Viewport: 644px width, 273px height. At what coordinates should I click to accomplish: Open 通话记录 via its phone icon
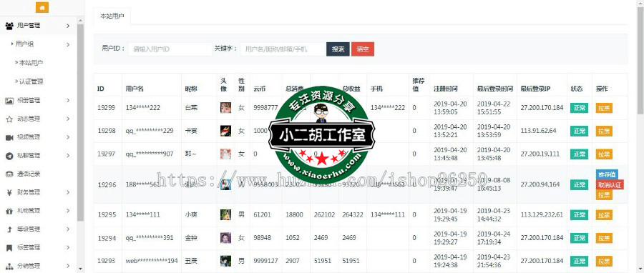coord(9,174)
